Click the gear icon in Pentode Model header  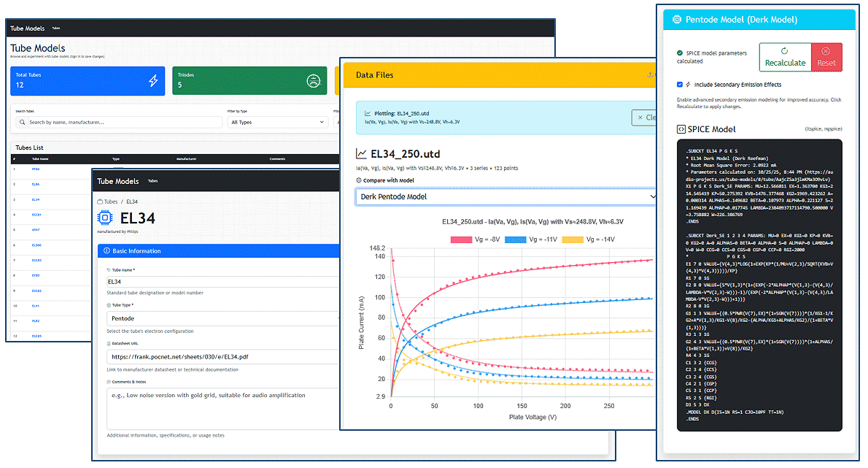tap(677, 20)
